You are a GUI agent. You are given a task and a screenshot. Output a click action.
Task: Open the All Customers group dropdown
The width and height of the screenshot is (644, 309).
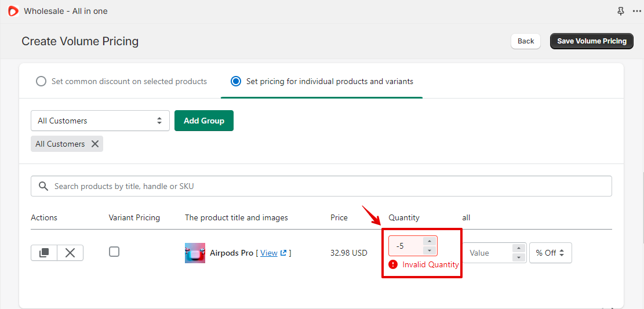(x=100, y=121)
